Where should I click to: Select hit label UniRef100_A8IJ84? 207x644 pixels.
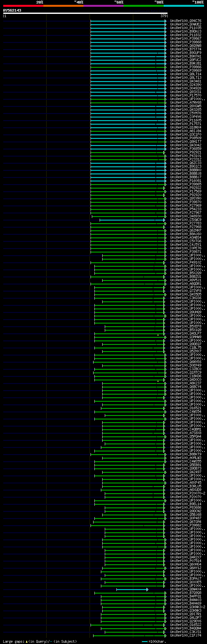[x=186, y=131]
